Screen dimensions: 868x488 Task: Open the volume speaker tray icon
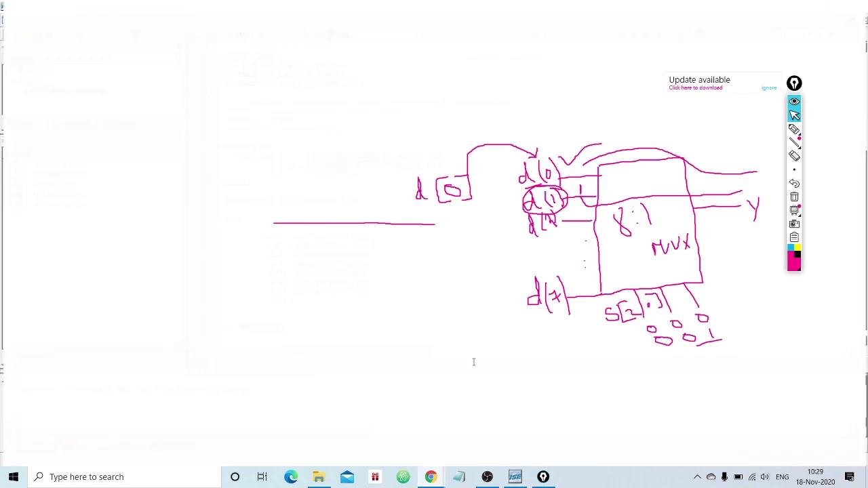pyautogui.click(x=765, y=476)
